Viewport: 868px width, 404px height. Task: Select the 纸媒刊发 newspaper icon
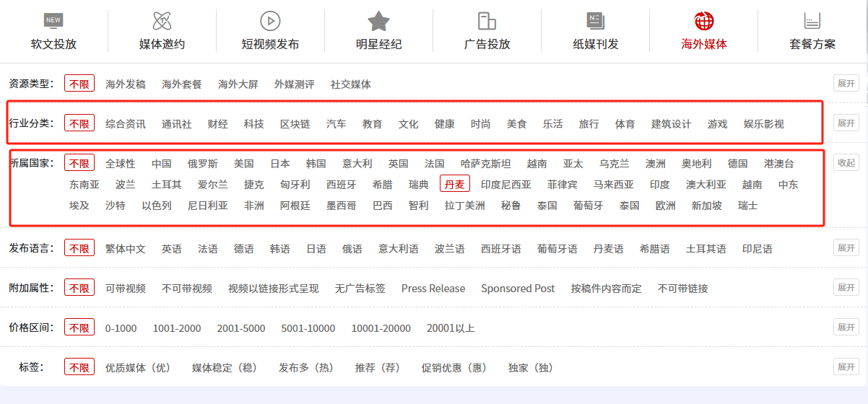(x=596, y=20)
